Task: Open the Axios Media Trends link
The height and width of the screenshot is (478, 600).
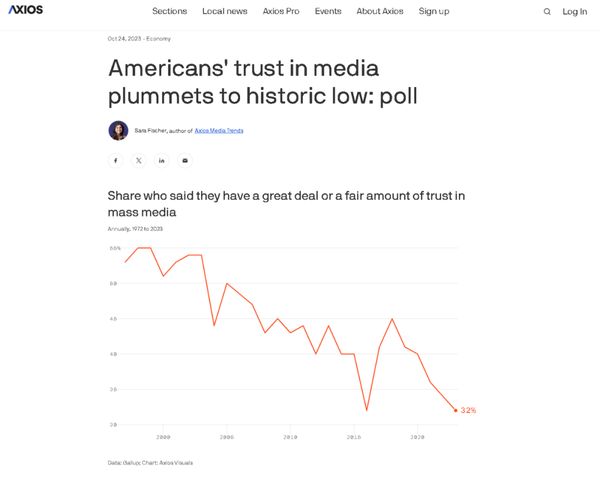Action: 219,131
